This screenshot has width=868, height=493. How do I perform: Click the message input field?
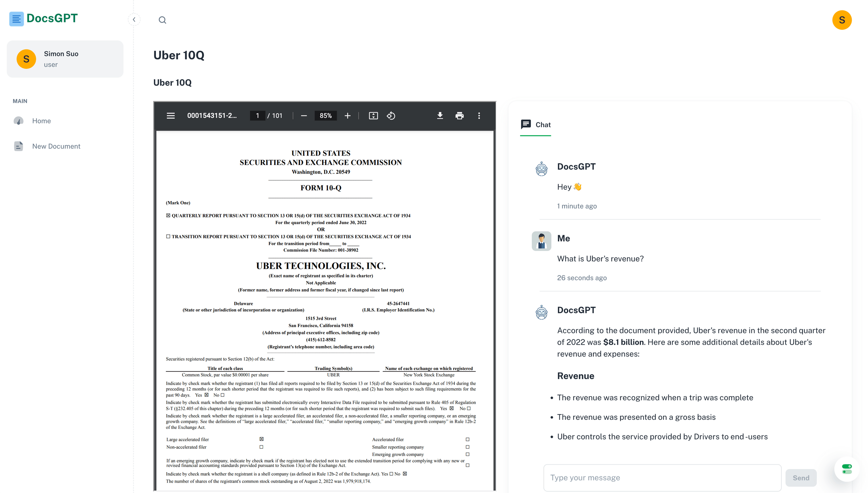(662, 477)
